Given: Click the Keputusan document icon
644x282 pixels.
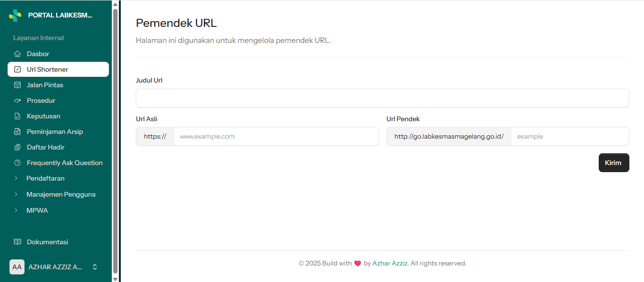Looking at the screenshot, I should (17, 116).
